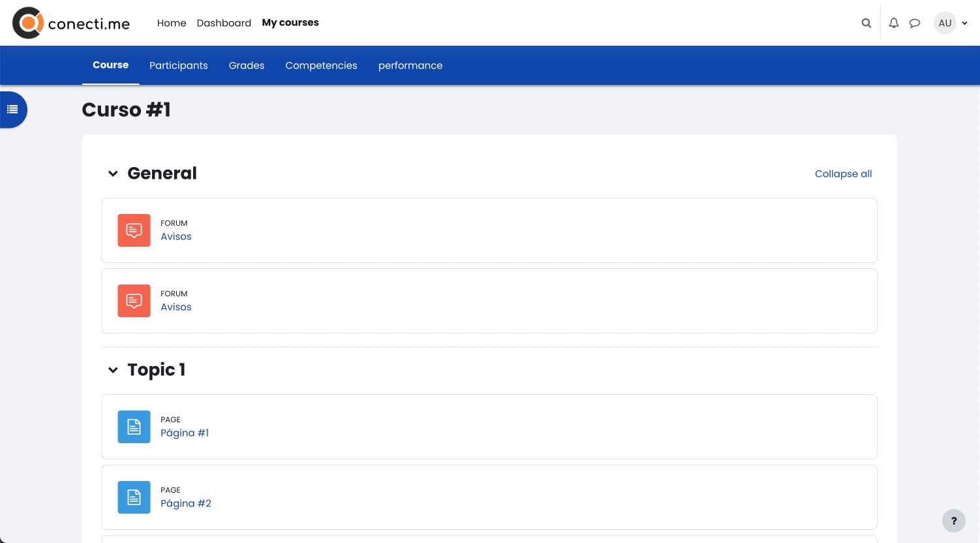Open messaging speech bubble icon
Screen dimensions: 980x543
coord(915,23)
